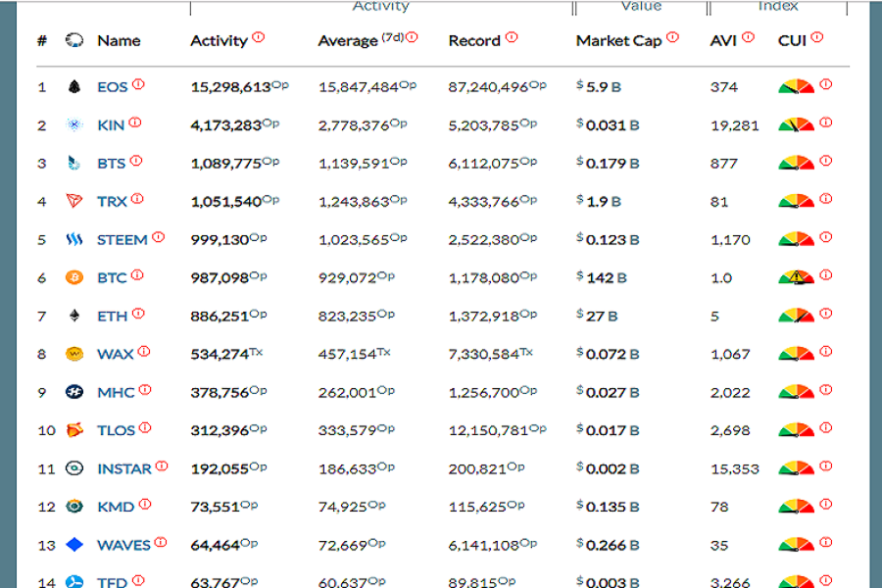Click the KMD average value 74,925
Screen dimensions: 882x588
[343, 507]
